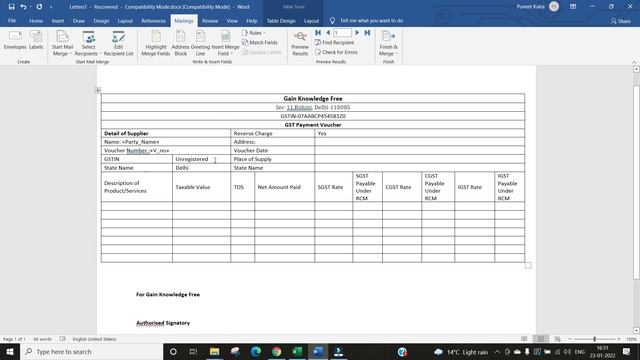Click Find Recipient
Image resolution: width=640 pixels, height=360 pixels.
point(334,42)
